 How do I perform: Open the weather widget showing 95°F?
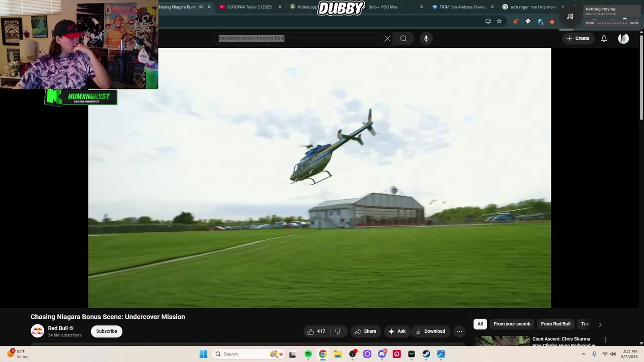[17, 354]
